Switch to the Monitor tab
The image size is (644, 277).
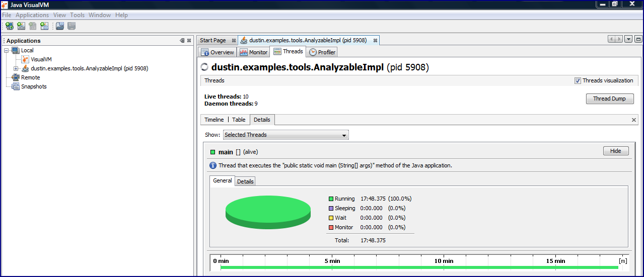click(254, 52)
